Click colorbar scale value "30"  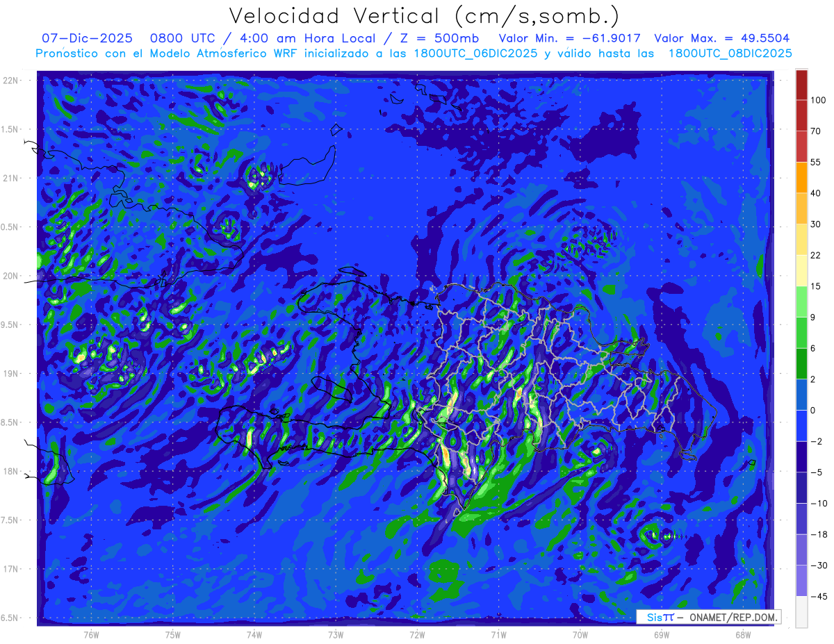pyautogui.click(x=815, y=224)
